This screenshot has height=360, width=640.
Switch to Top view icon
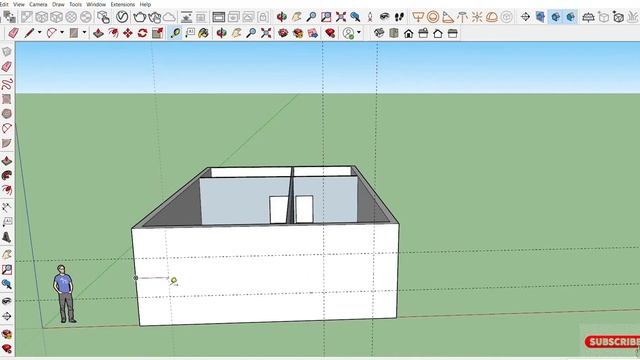tap(394, 33)
